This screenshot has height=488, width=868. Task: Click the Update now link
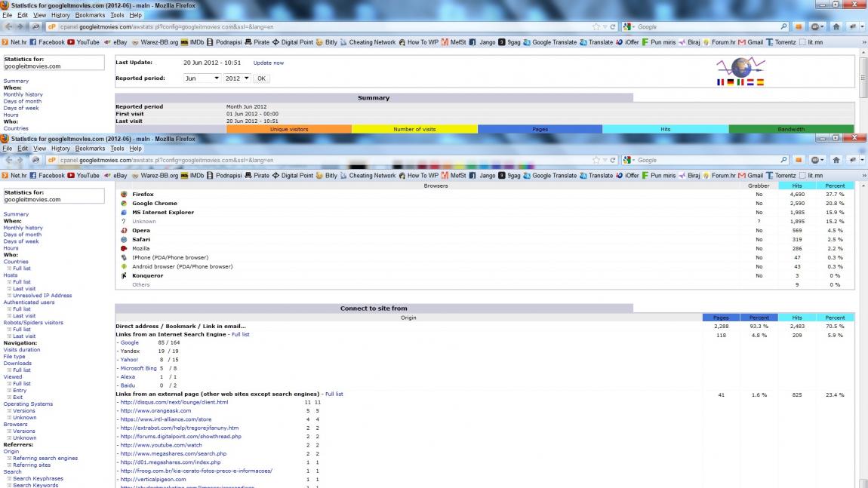(269, 63)
